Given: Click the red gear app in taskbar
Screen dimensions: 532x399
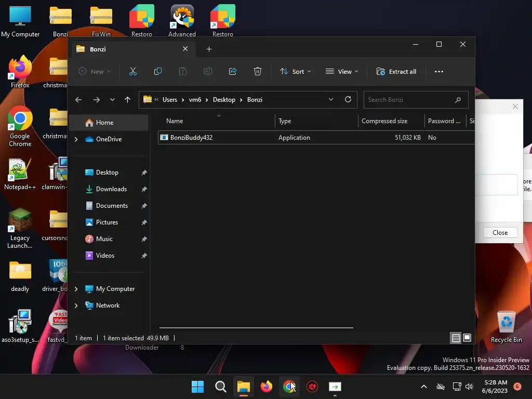Looking at the screenshot, I should [x=312, y=387].
